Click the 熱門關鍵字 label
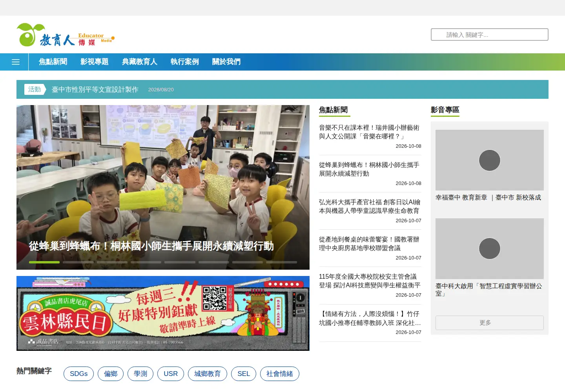 point(34,371)
